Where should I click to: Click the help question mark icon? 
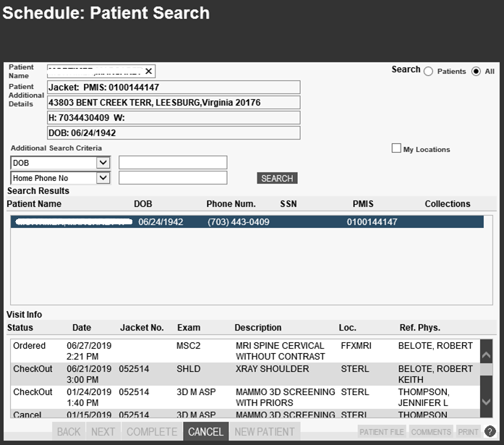pyautogui.click(x=490, y=432)
